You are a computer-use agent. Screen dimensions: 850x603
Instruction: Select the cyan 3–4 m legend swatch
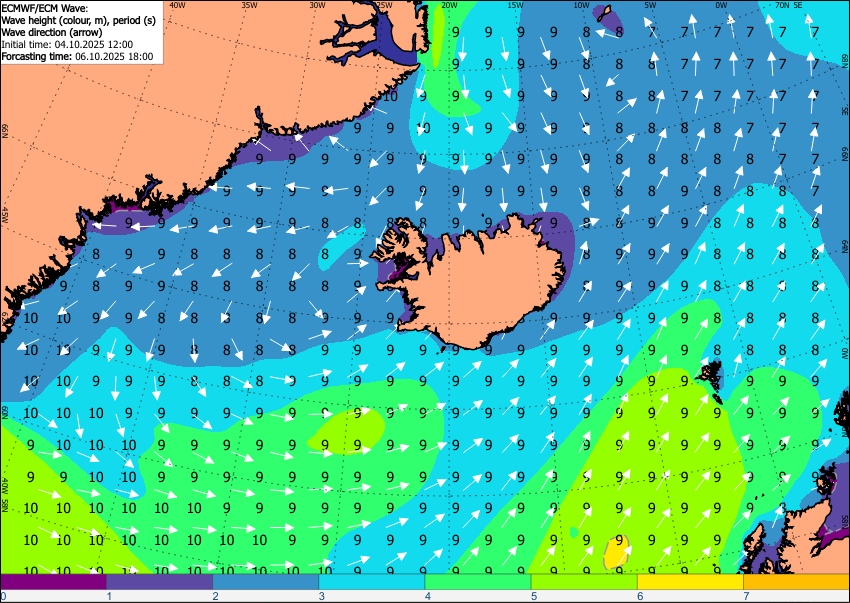pyautogui.click(x=372, y=582)
